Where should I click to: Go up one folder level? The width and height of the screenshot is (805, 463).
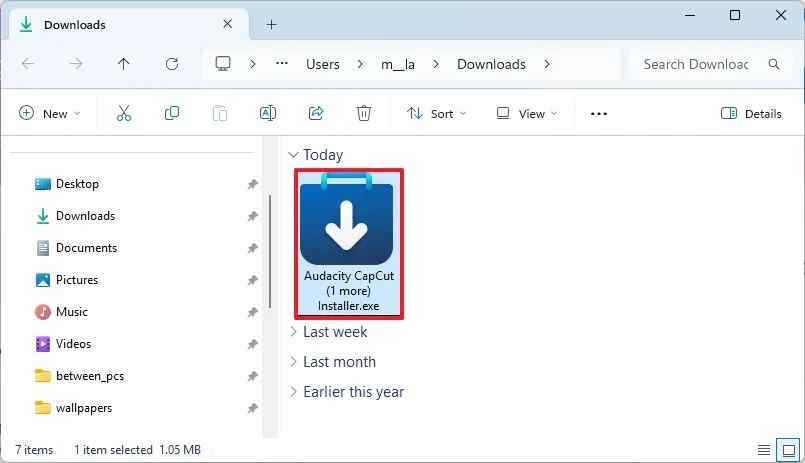pos(124,64)
